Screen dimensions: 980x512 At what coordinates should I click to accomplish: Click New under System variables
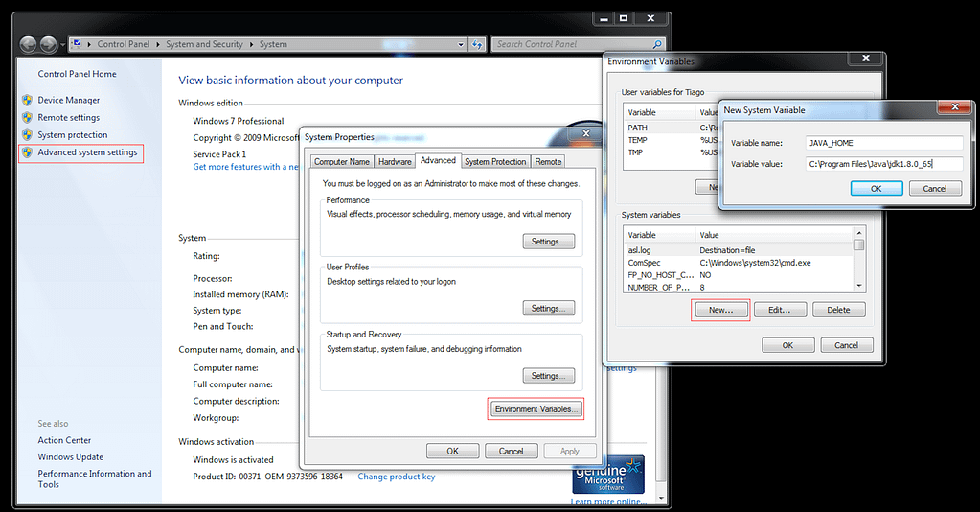720,310
